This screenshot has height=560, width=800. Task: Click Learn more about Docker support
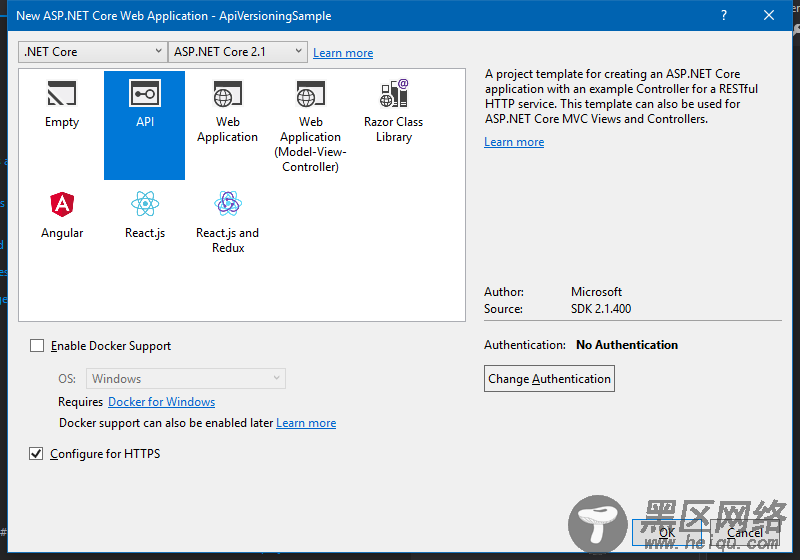tap(306, 423)
